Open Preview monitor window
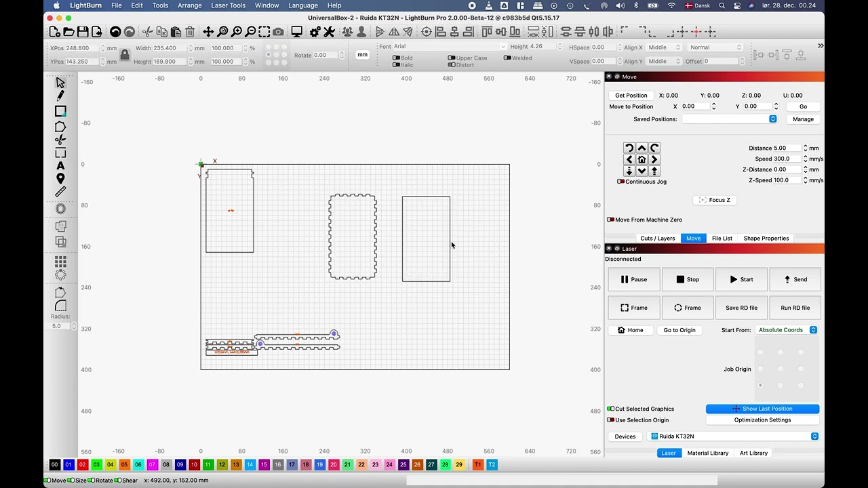The width and height of the screenshot is (868, 488). coord(296,32)
